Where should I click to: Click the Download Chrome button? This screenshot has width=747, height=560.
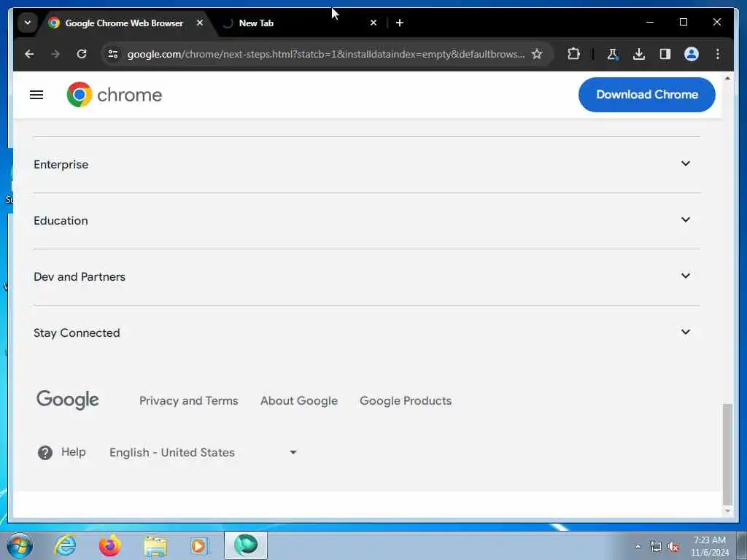coord(646,94)
